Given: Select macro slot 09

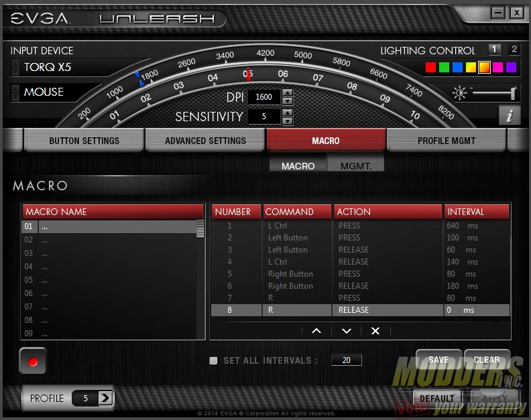Looking at the screenshot, I should (x=109, y=334).
